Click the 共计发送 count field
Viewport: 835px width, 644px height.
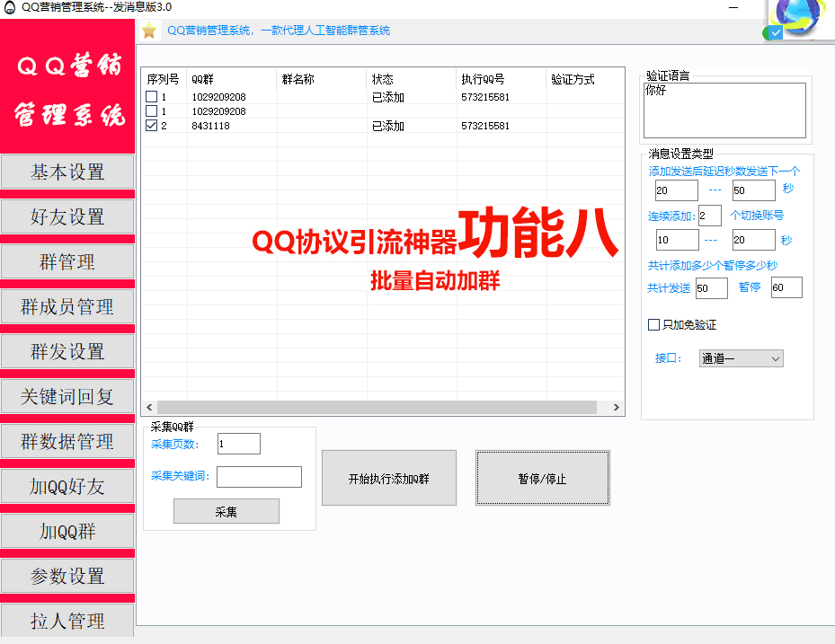712,288
